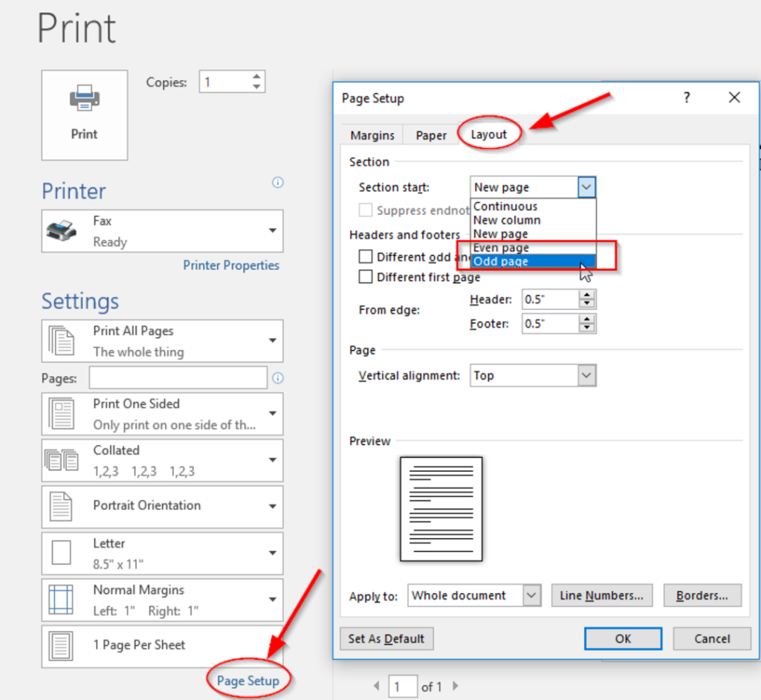Switch to the Paper tab
The width and height of the screenshot is (761, 700).
pyautogui.click(x=430, y=135)
